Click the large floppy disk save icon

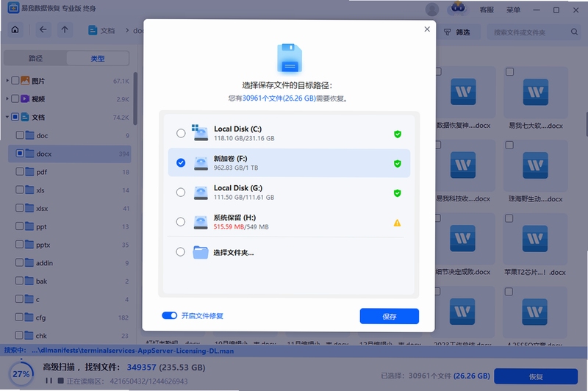pos(289,59)
